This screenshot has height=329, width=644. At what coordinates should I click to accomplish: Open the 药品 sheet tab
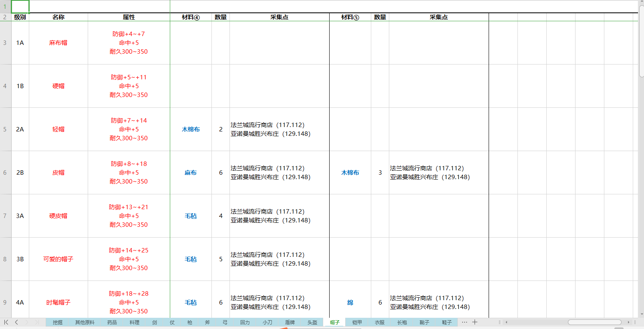tap(112, 322)
